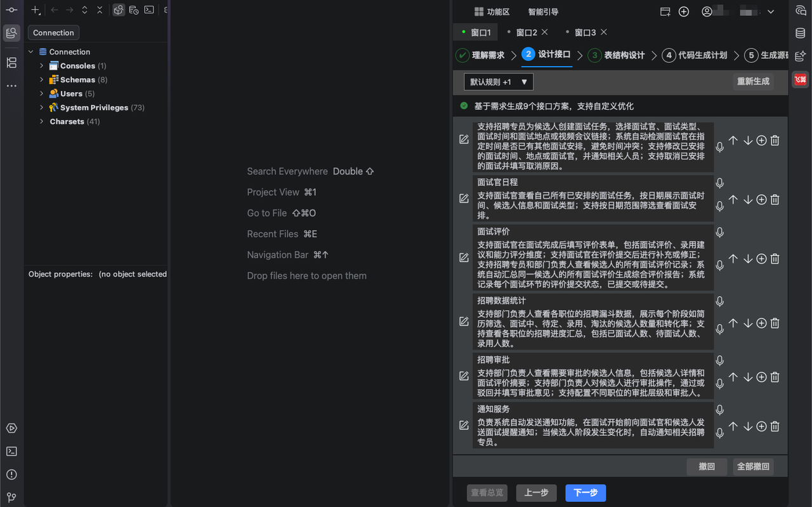The image size is (812, 507).
Task: Open the Git tool window icon
Action: 11,497
